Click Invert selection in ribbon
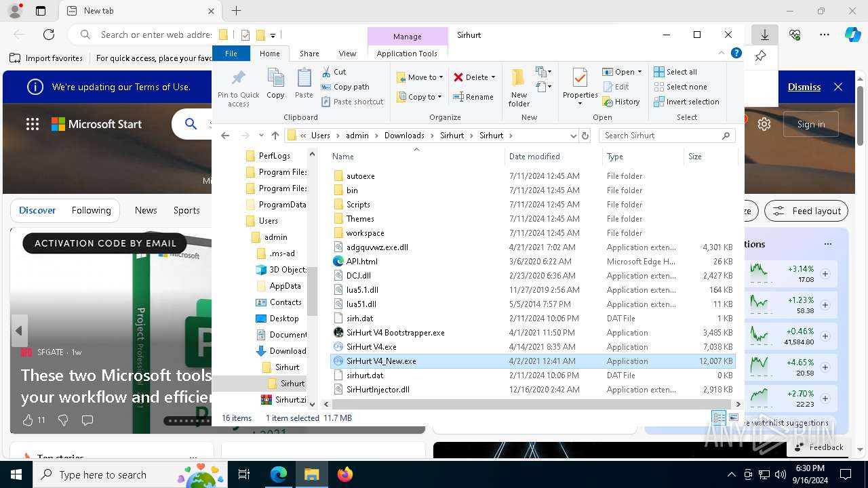This screenshot has width=868, height=488. point(686,102)
